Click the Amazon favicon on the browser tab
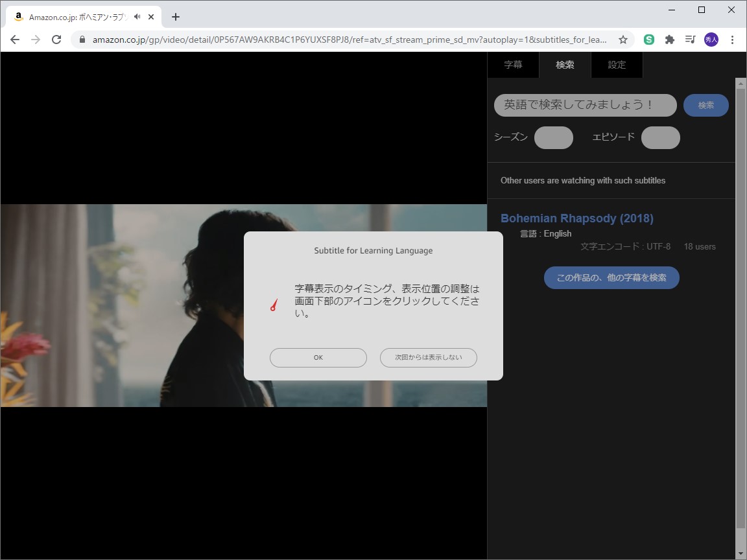The image size is (747, 560). (19, 17)
